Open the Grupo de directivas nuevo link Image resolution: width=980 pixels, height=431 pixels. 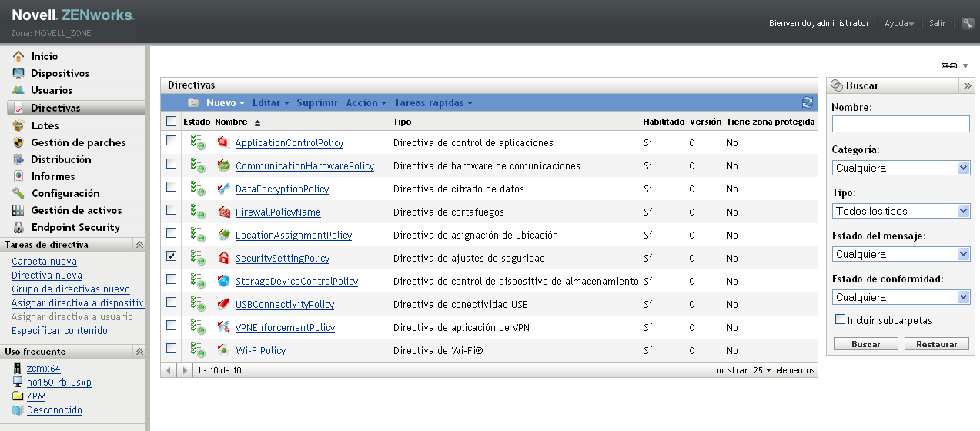pos(71,289)
